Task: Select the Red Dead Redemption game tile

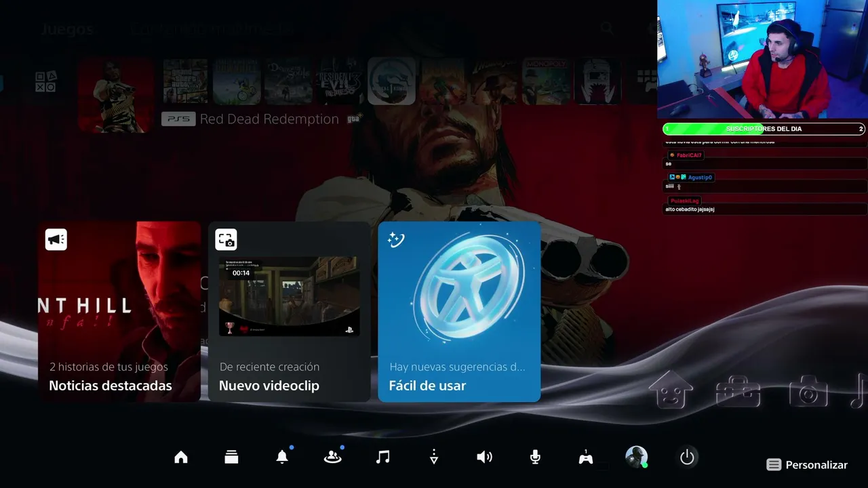Action: (x=116, y=95)
